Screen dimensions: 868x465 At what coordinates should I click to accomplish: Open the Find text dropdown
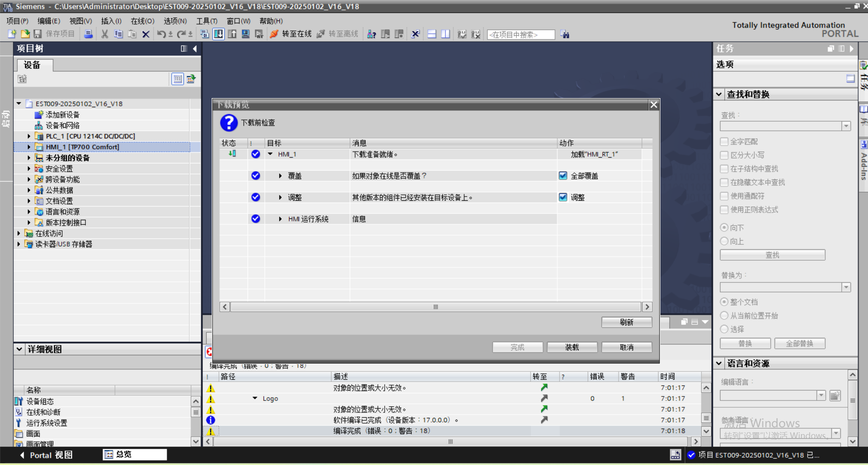846,126
